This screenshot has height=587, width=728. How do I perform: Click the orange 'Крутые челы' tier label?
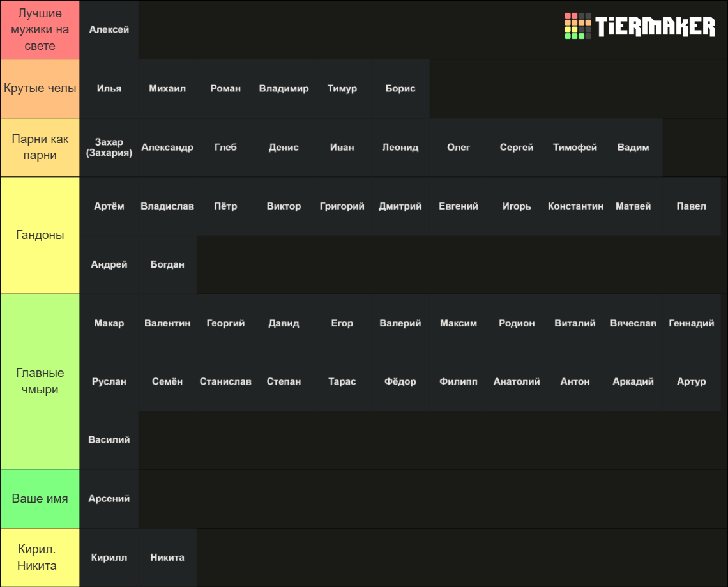tap(40, 88)
